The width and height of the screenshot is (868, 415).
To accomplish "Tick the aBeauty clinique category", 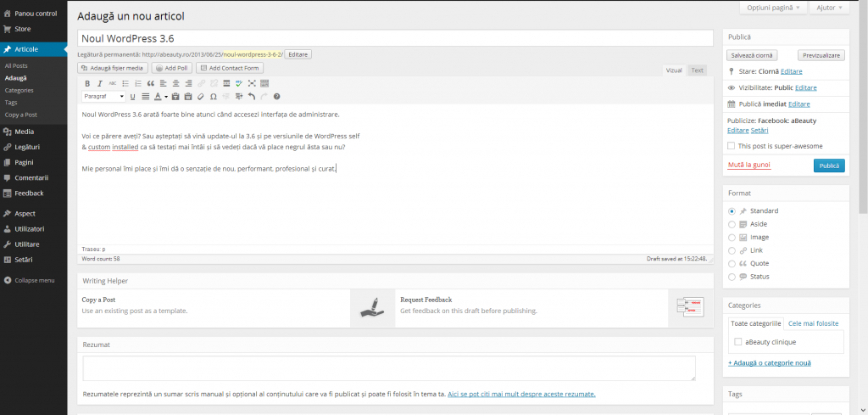I will click(x=738, y=342).
